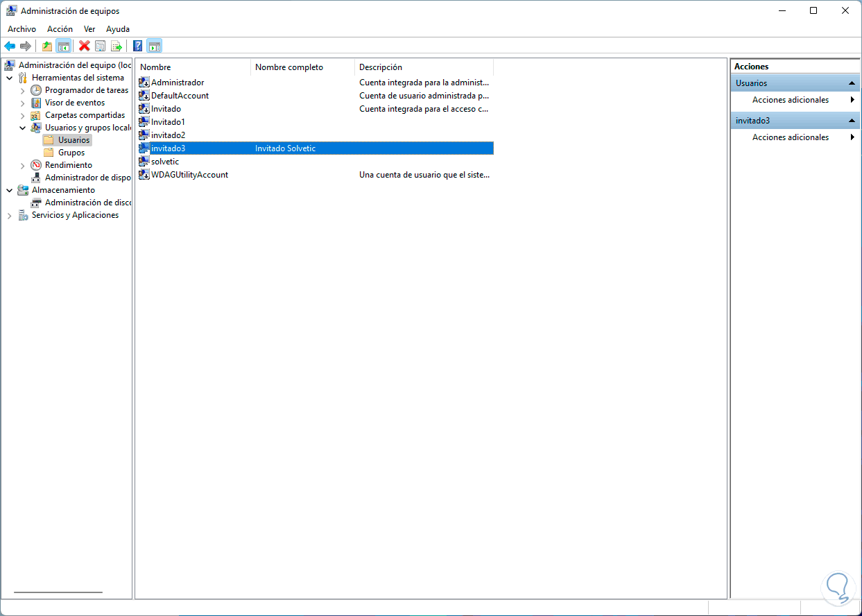Toggle the show/hide console tree toolbar icon
This screenshot has width=862, height=616.
coord(63,46)
